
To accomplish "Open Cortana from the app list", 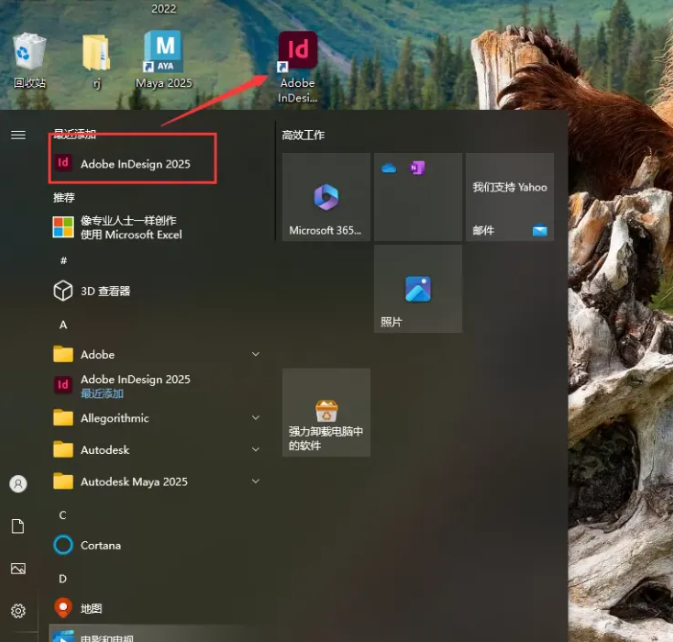I will 100,545.
